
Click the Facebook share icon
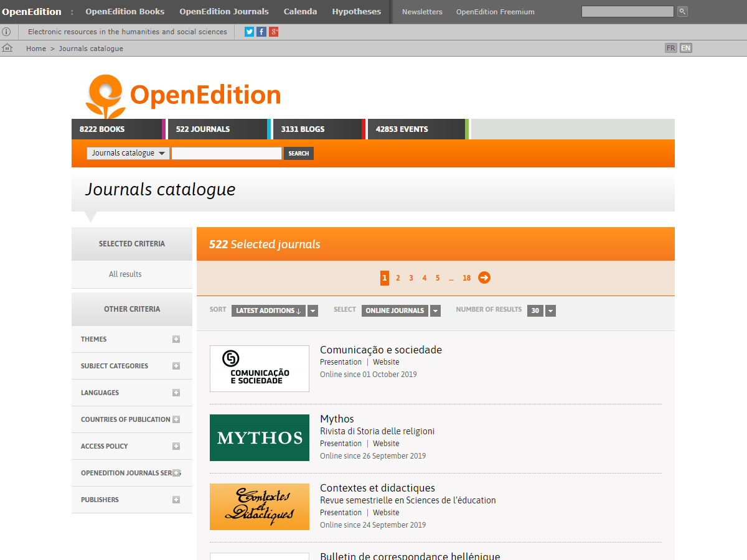click(261, 32)
